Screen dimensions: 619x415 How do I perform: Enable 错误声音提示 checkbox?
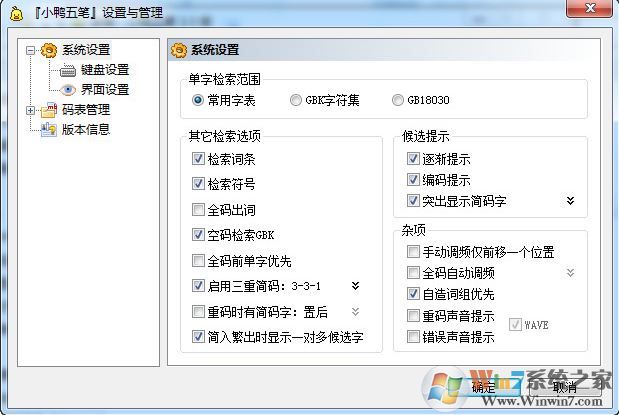coord(413,337)
